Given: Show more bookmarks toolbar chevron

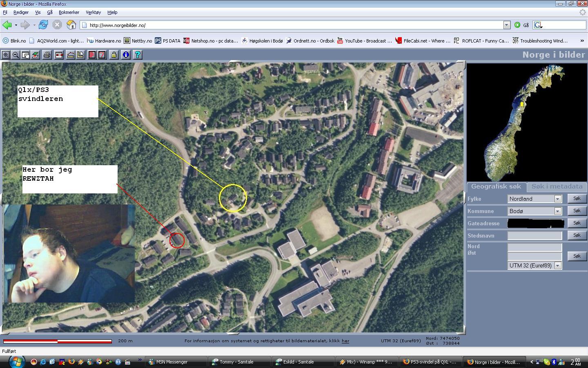Looking at the screenshot, I should tap(582, 41).
